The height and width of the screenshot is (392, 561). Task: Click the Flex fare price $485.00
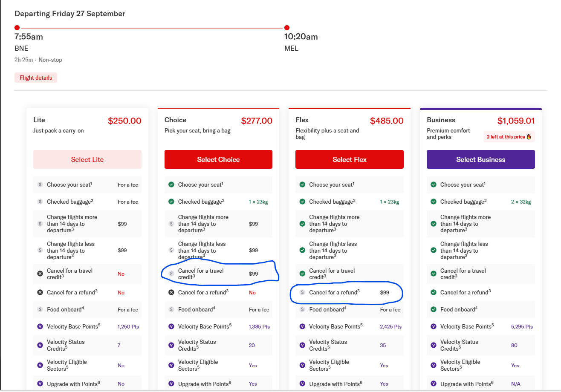(387, 121)
